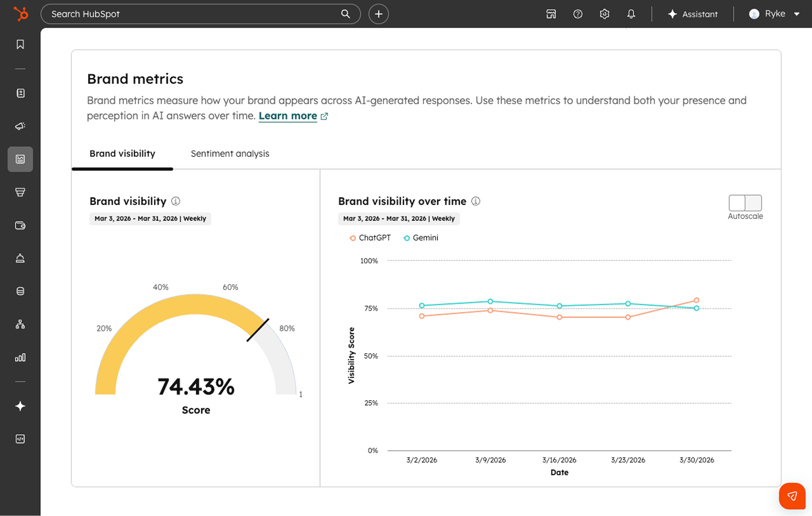812x516 pixels.
Task: Click the orange feedback button bottom right
Action: click(x=792, y=496)
